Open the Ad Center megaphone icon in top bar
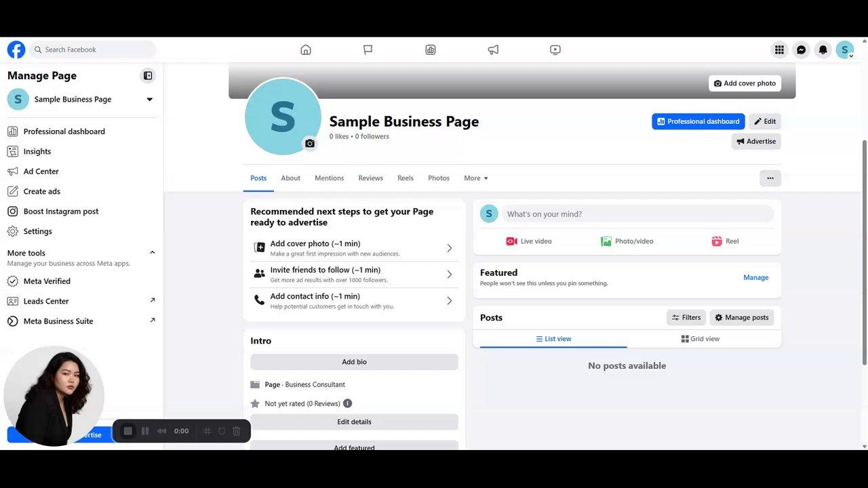 tap(493, 49)
